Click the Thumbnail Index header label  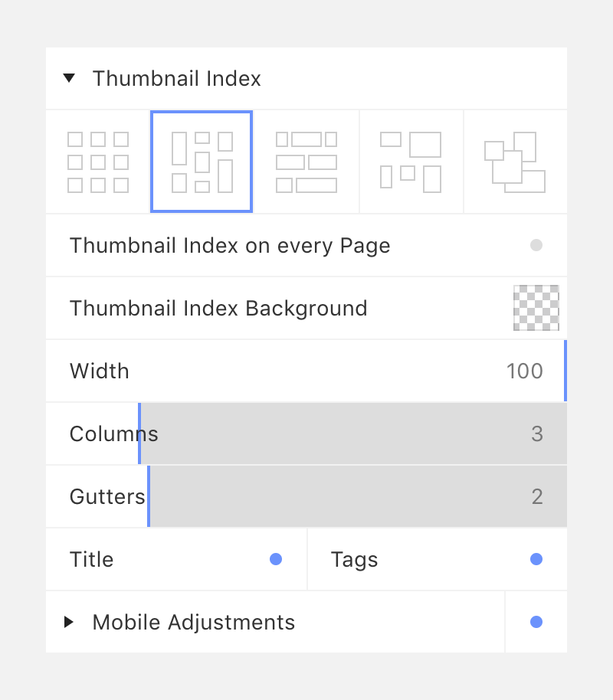pos(176,79)
